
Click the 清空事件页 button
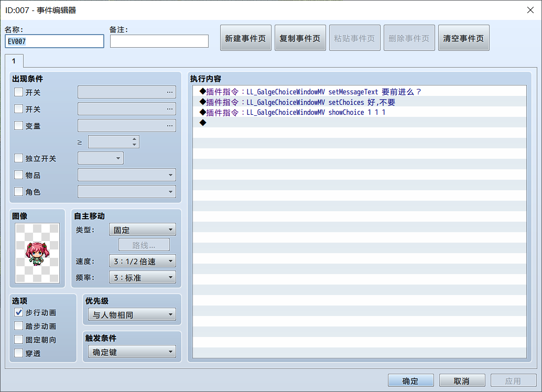point(463,38)
